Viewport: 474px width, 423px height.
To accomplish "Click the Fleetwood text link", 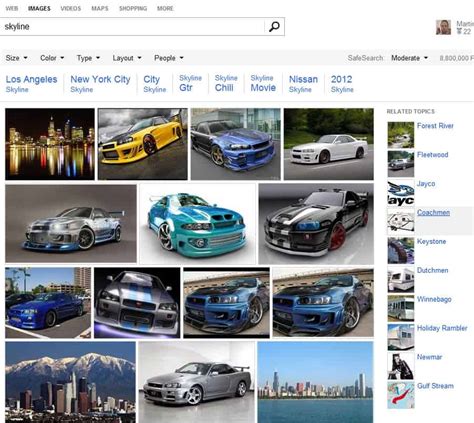I will tap(432, 155).
